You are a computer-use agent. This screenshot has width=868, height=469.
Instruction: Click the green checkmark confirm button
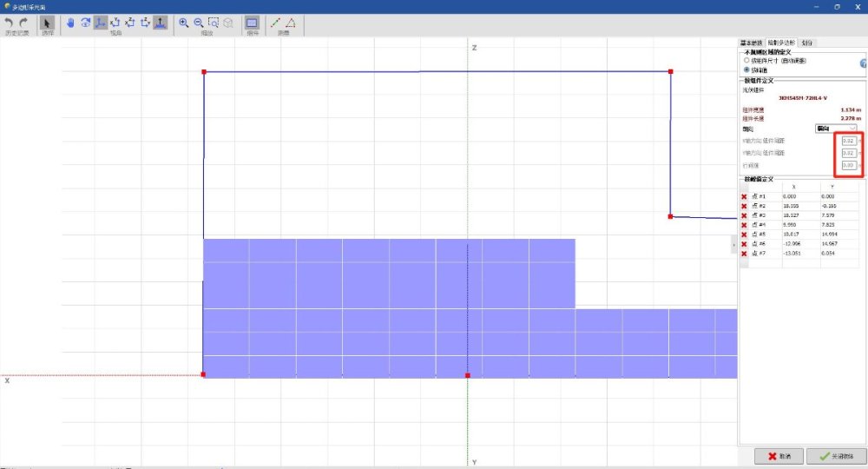point(835,456)
